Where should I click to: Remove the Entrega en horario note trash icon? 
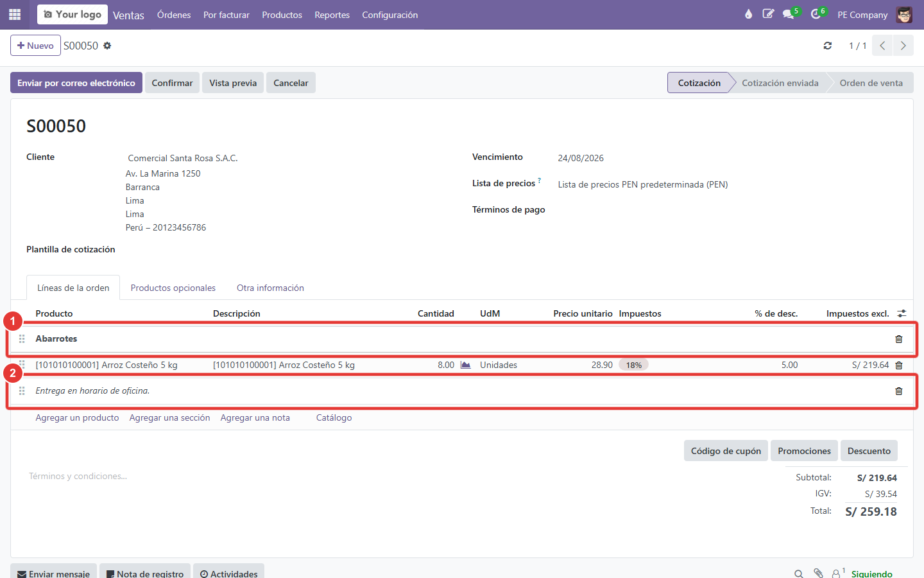click(x=898, y=391)
